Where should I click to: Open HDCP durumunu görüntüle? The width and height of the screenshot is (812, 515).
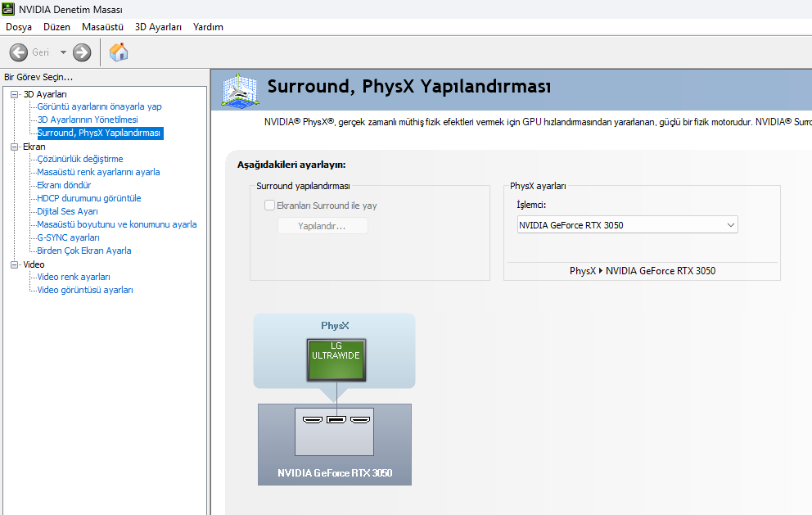click(x=88, y=198)
